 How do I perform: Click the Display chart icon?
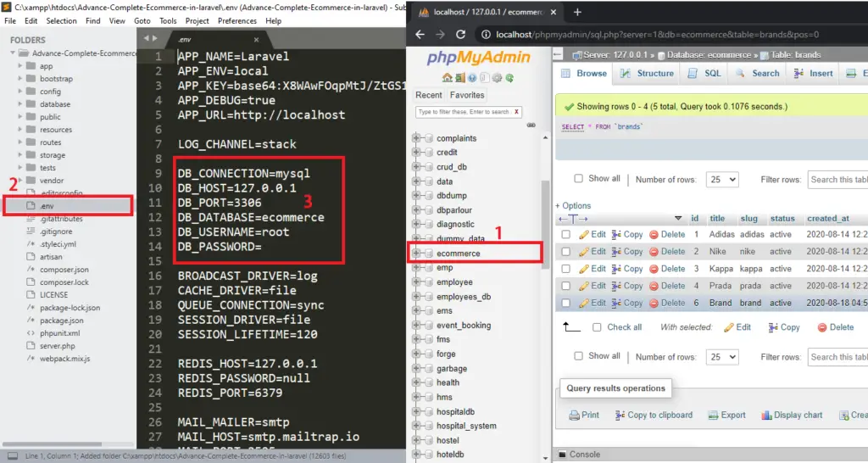pos(766,416)
